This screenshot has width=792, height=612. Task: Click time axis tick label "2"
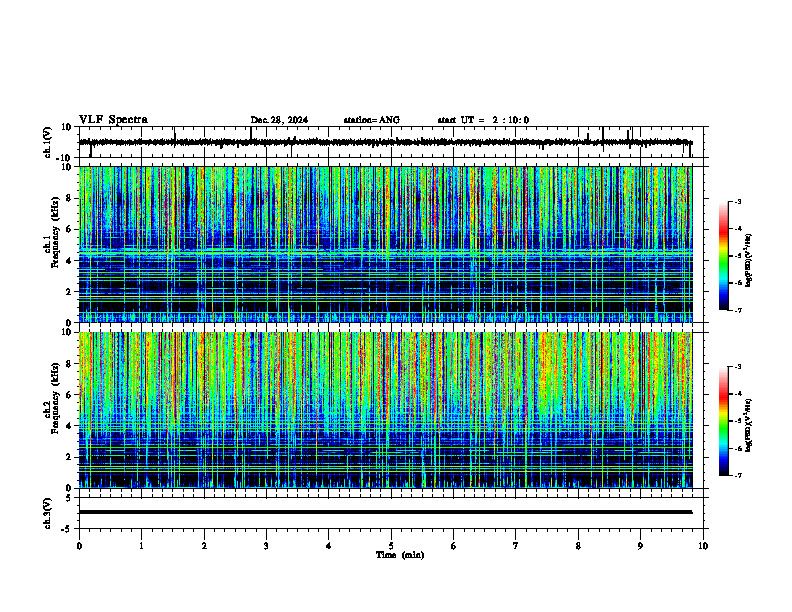pos(204,546)
